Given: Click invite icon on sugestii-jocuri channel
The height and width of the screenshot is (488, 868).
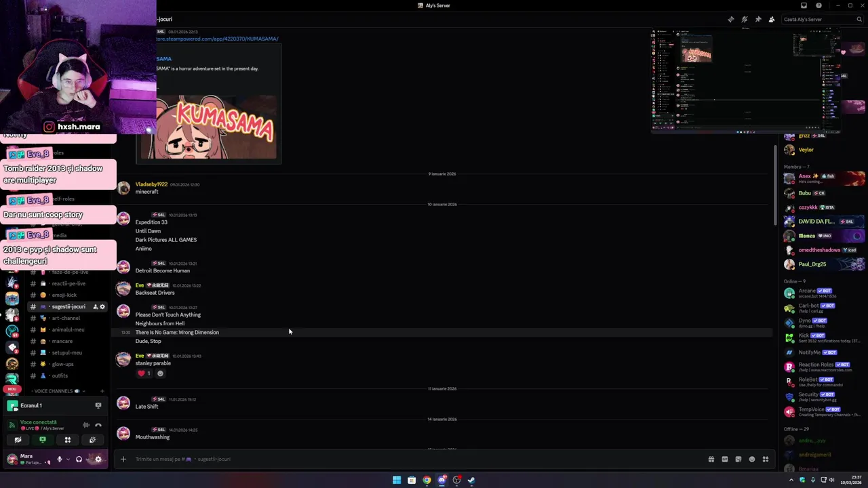Looking at the screenshot, I should [x=95, y=307].
